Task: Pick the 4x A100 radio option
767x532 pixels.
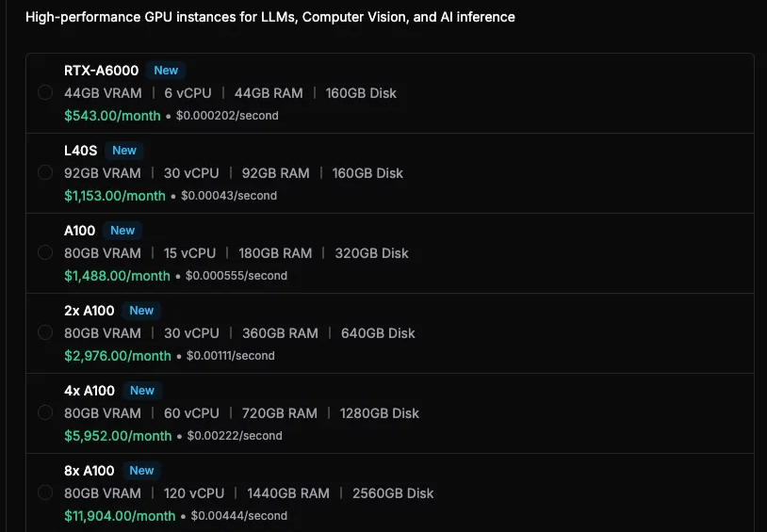Action: (x=45, y=412)
